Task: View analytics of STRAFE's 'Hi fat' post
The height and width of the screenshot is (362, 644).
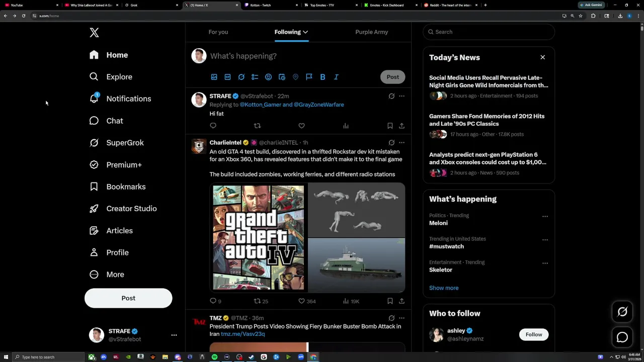Action: tap(346, 126)
